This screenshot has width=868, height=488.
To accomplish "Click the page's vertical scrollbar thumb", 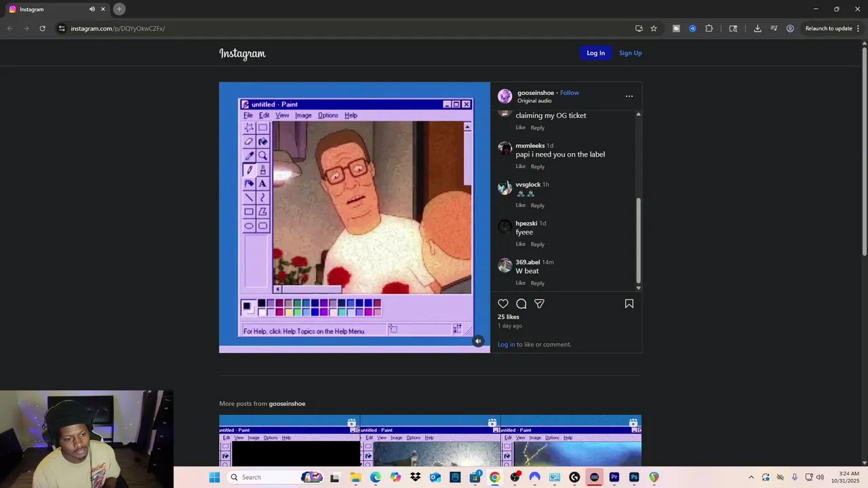I will pos(864,150).
